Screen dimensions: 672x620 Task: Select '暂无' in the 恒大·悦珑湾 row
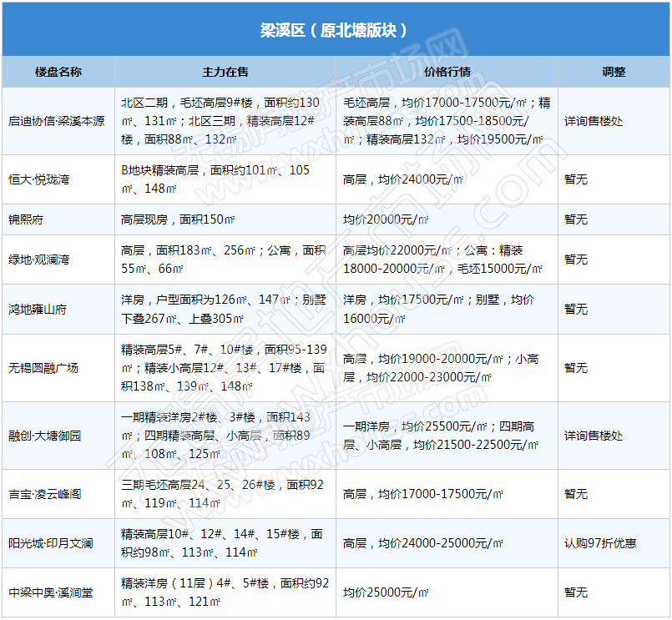pyautogui.click(x=576, y=179)
